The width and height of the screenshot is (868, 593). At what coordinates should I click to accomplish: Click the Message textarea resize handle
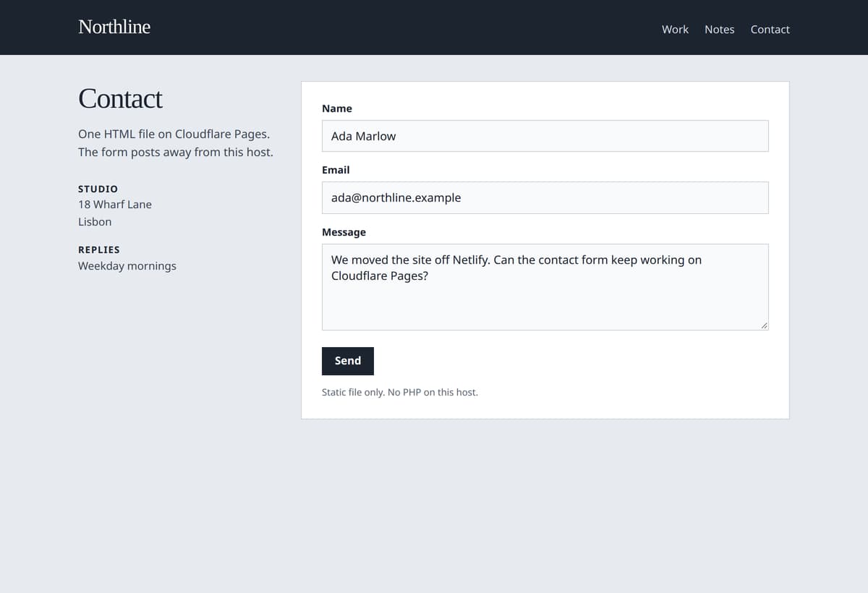763,325
